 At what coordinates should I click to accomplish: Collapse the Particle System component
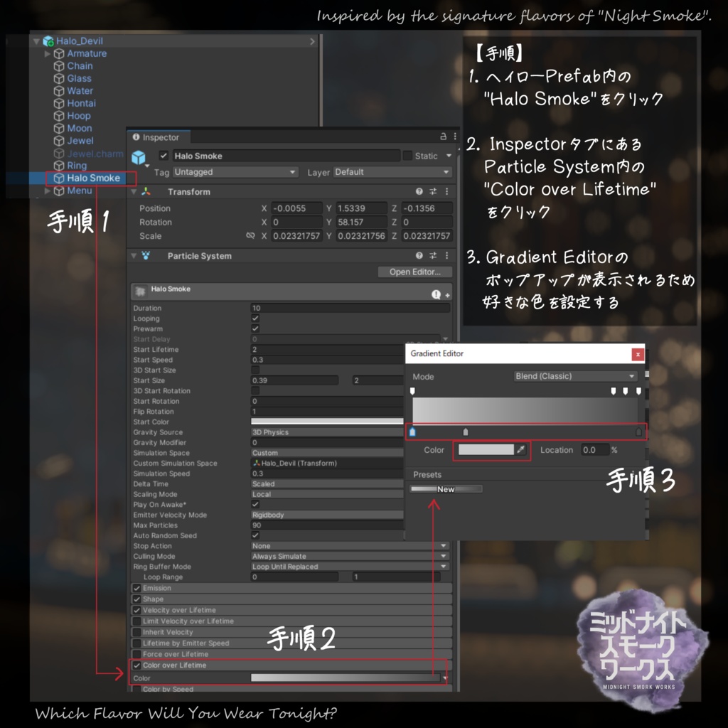tap(134, 256)
